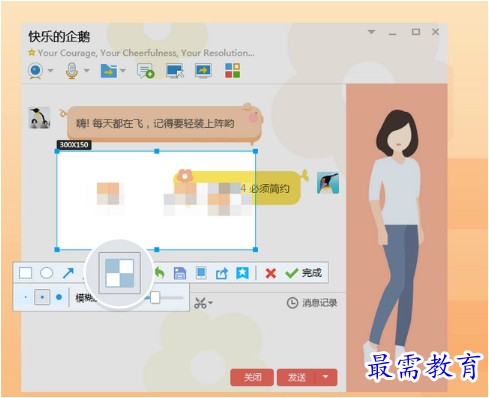Viewport: 489px width, 398px height.
Task: Click the send file folder icon
Action: tap(109, 71)
